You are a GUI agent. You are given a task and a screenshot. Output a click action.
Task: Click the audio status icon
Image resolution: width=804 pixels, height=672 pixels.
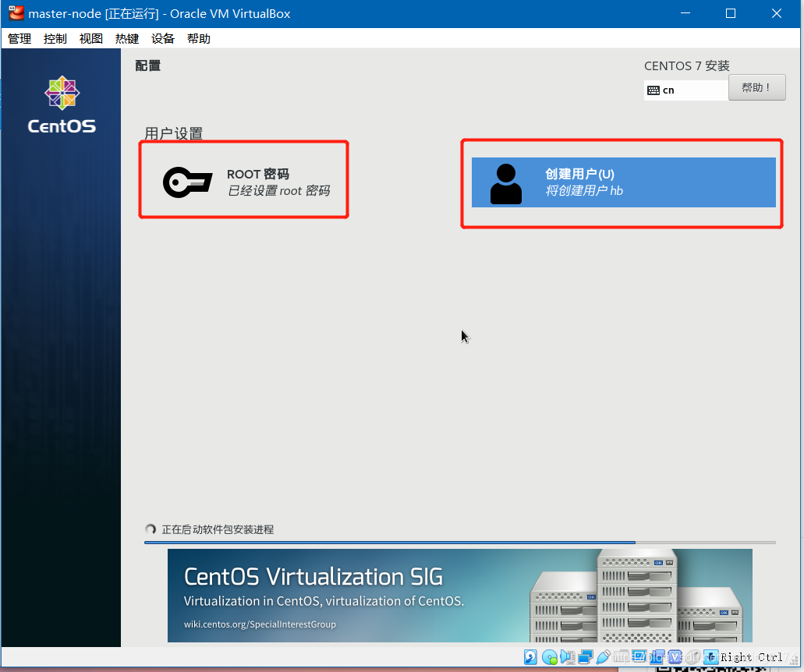point(568,656)
